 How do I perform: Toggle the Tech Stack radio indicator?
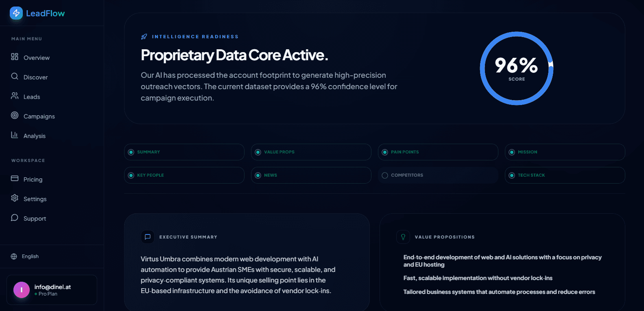click(x=512, y=175)
